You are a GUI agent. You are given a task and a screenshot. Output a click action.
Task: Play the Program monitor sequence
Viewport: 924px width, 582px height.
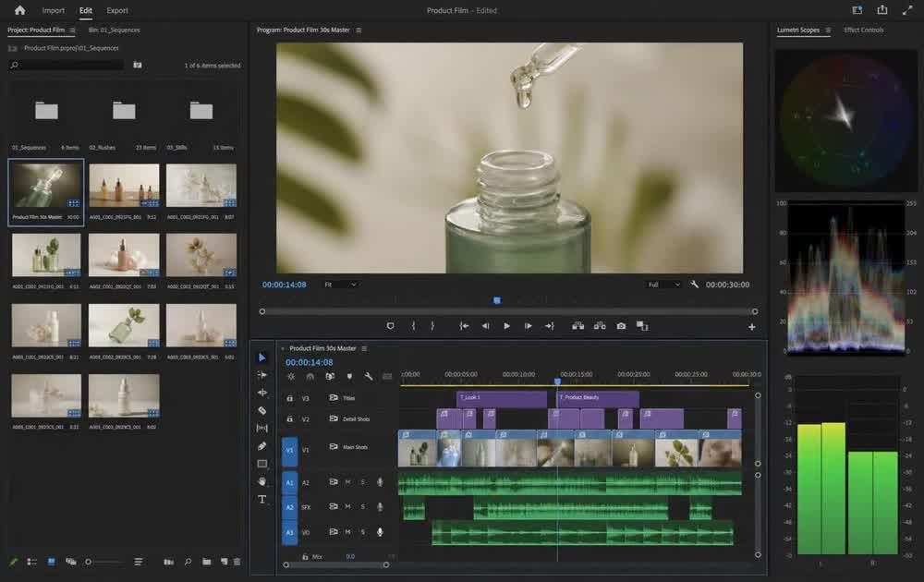506,326
